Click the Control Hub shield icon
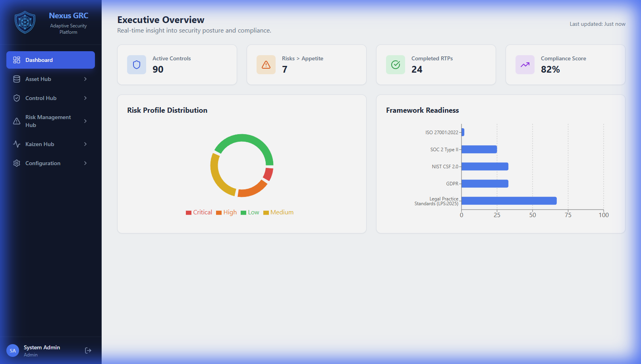This screenshot has height=364, width=641. coord(17,98)
